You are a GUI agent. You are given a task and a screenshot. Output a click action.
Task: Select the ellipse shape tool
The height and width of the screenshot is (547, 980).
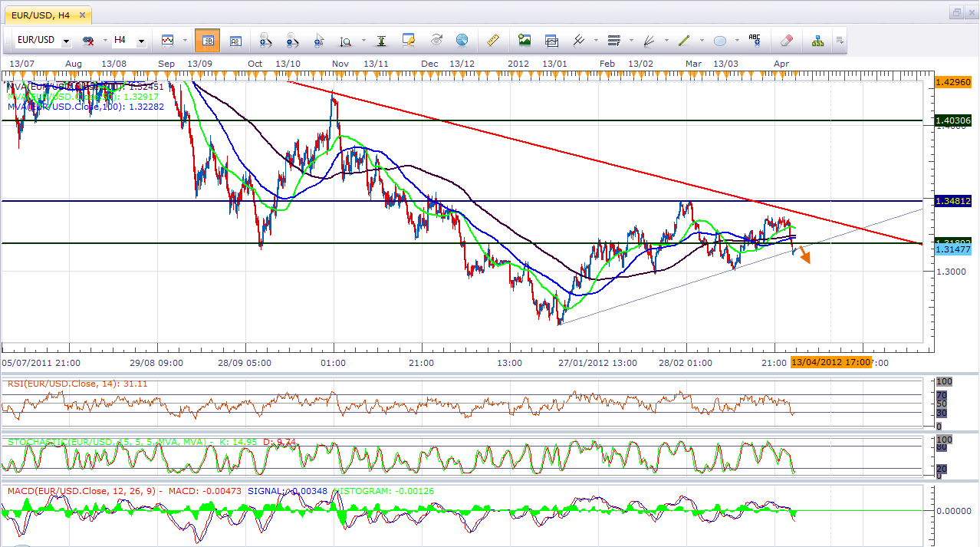click(720, 40)
